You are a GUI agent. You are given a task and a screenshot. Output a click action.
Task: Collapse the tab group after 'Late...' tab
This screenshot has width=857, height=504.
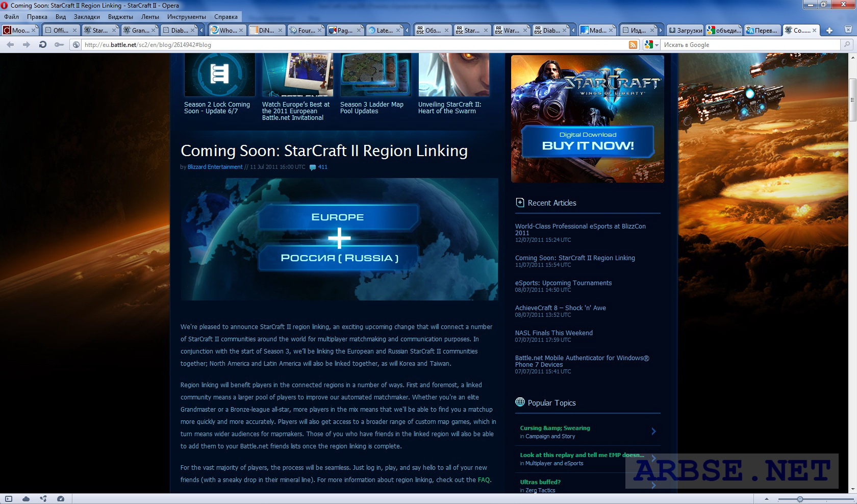click(407, 30)
